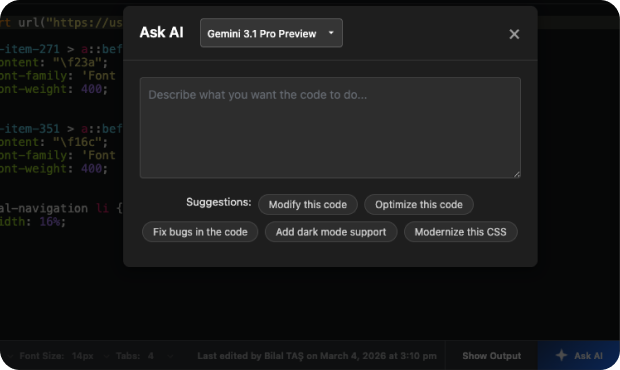
Task: Close the Ask AI dialog
Action: (x=514, y=34)
